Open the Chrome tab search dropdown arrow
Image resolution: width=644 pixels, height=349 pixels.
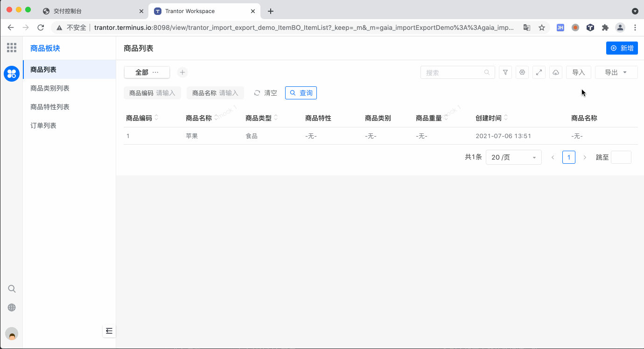[x=635, y=11]
